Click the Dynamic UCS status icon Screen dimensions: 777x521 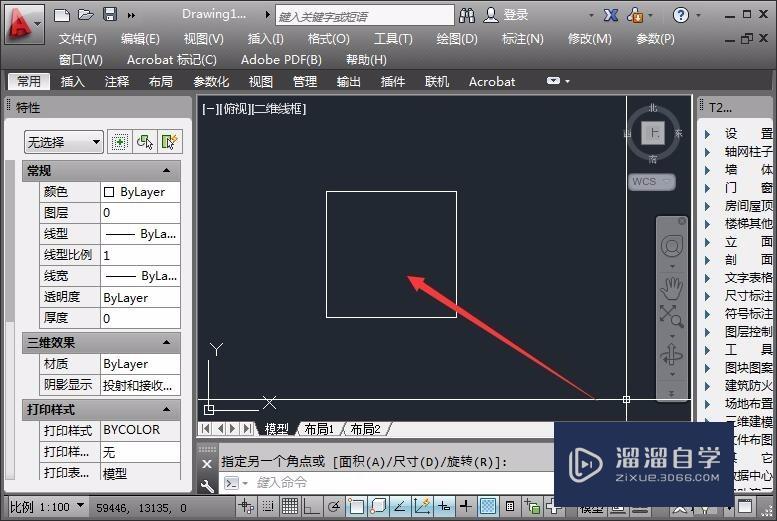pyautogui.click(x=422, y=506)
